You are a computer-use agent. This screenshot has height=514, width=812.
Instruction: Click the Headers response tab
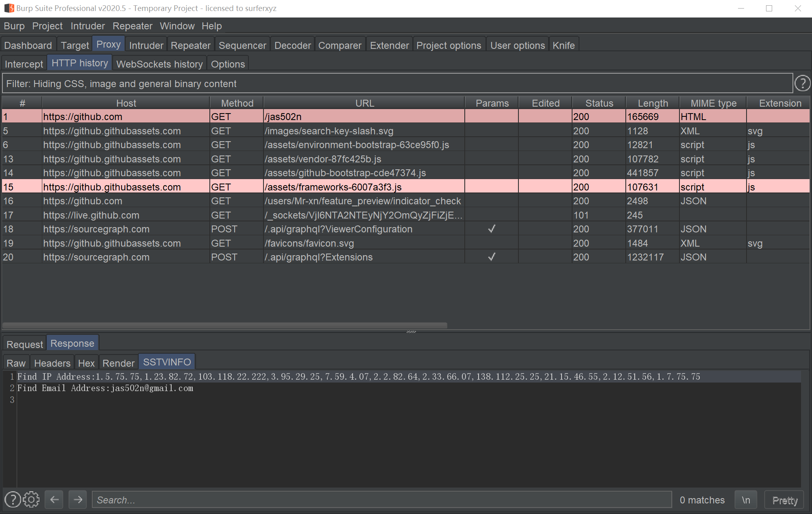[52, 363]
